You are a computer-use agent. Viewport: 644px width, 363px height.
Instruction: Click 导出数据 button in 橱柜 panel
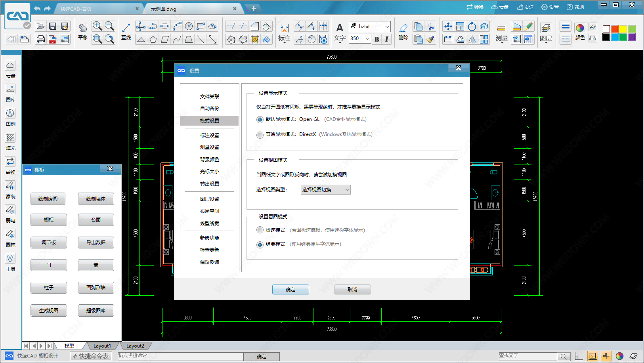pos(96,243)
